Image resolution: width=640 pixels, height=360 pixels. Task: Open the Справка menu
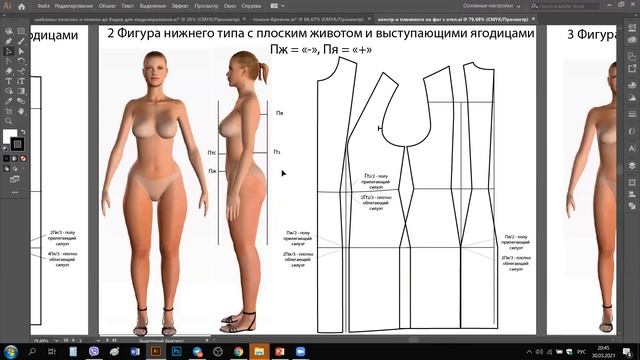pos(251,6)
